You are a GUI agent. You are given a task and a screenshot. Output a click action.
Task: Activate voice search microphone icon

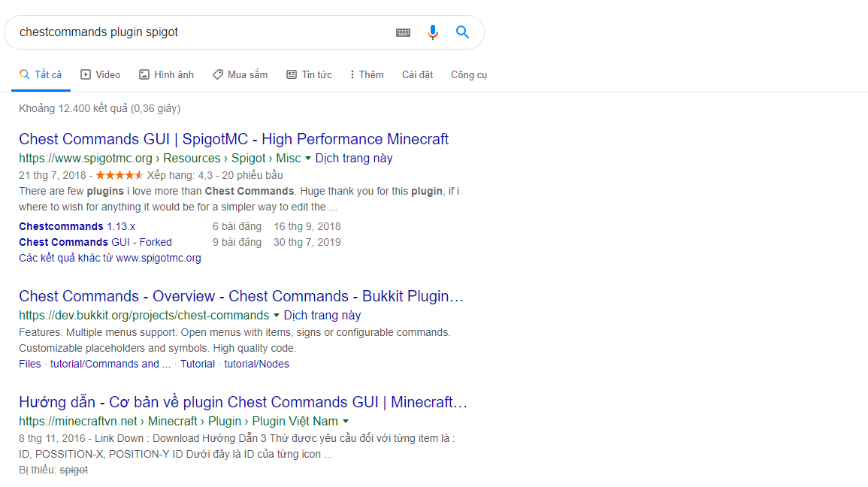click(433, 32)
